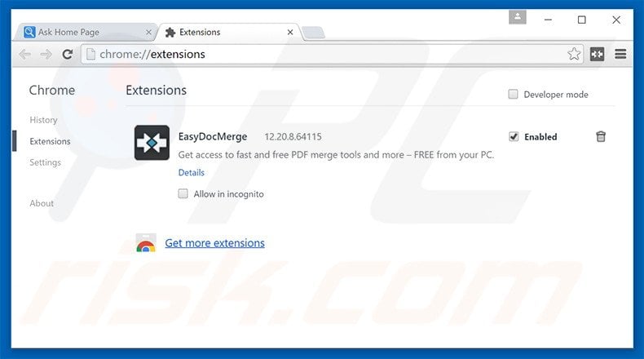The width and height of the screenshot is (644, 359).
Task: Select the Extensions browser tab
Action: [x=228, y=32]
